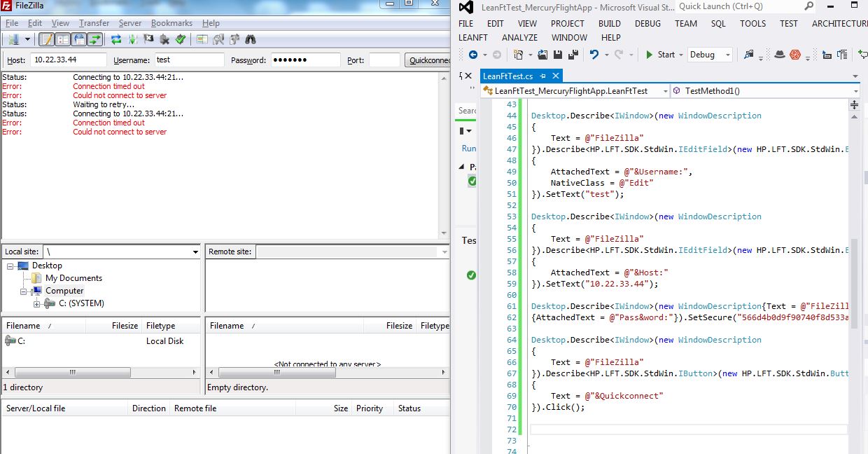This screenshot has width=868, height=454.
Task: Open FileZilla Transfer menu
Action: pos(94,23)
